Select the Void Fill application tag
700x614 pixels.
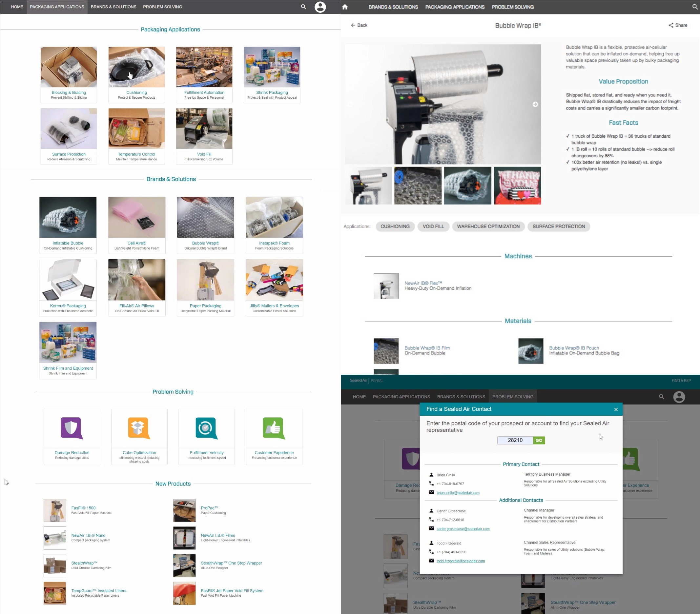click(433, 227)
